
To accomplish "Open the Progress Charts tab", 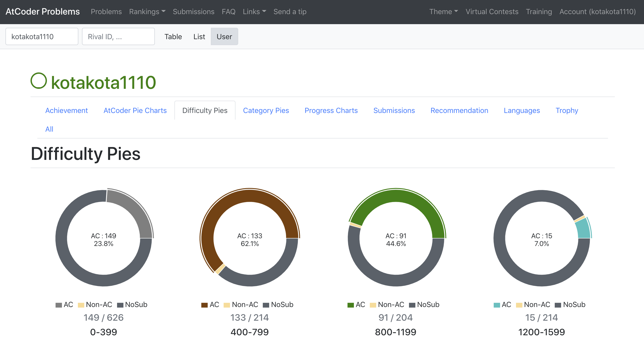I will tap(331, 110).
